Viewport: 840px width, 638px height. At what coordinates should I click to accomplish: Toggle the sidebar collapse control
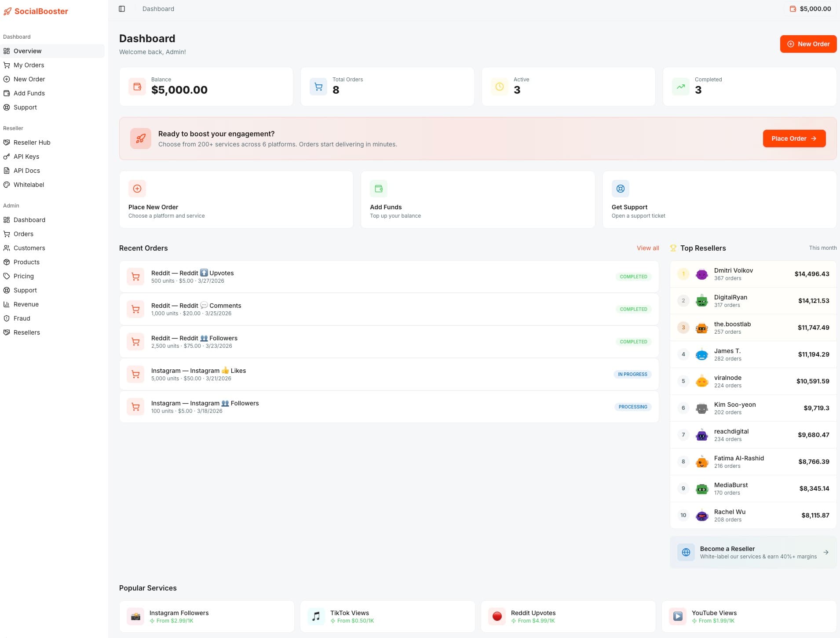[122, 8]
